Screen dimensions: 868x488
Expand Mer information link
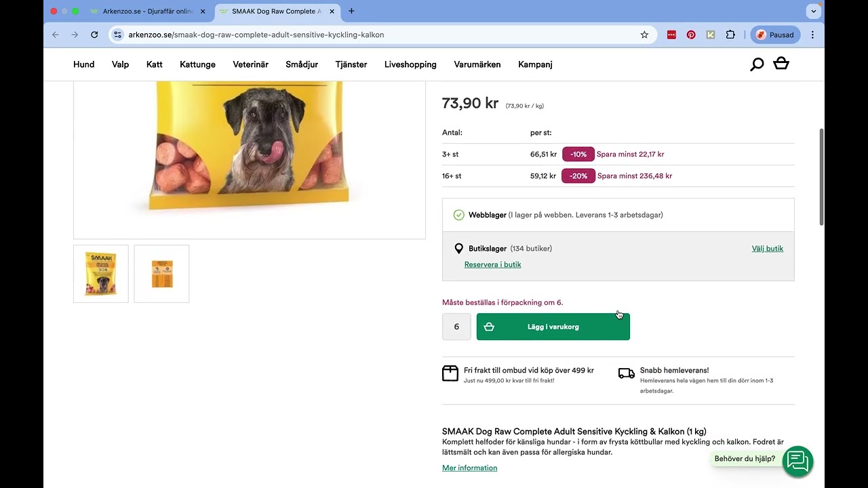click(469, 468)
